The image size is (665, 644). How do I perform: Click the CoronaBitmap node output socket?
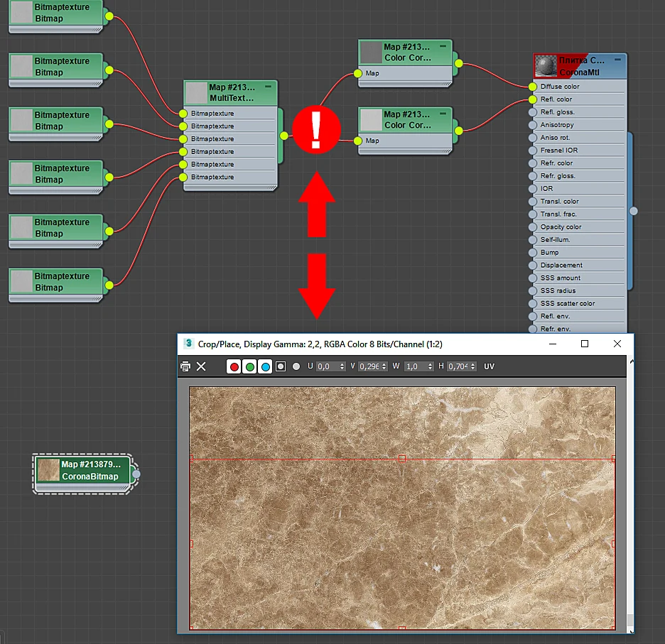(136, 474)
